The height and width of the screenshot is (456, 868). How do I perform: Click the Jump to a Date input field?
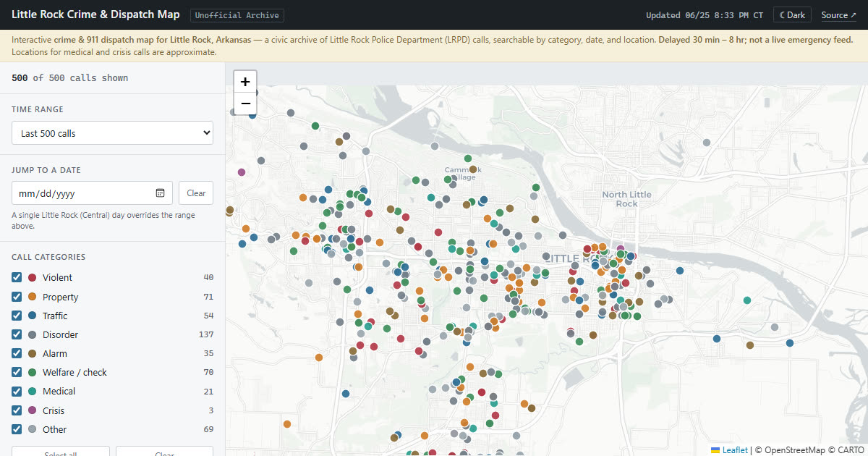(x=92, y=193)
